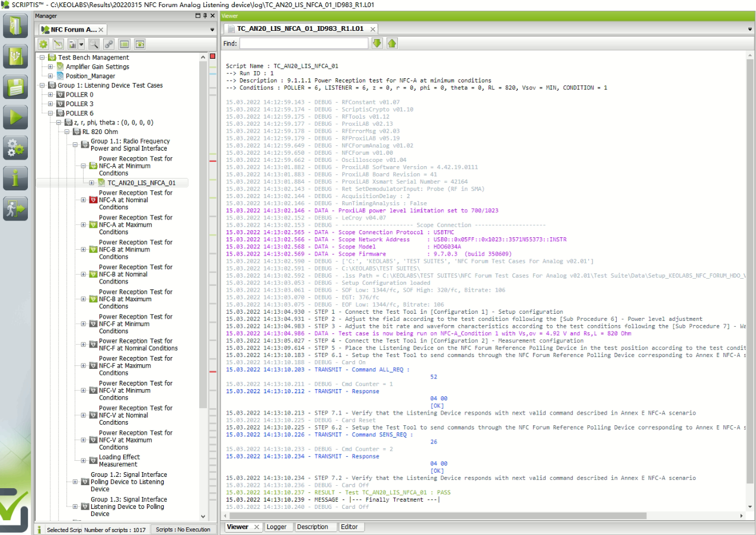Screen dimensions: 756x535
Task: Click the report chart icon in Manager toolbar
Action: pos(73,44)
